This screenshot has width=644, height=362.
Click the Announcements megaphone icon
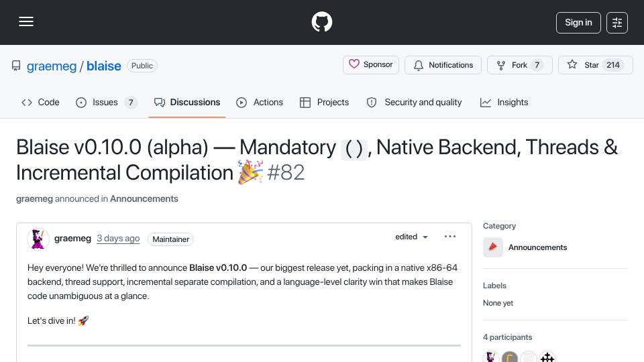pyautogui.click(x=493, y=247)
